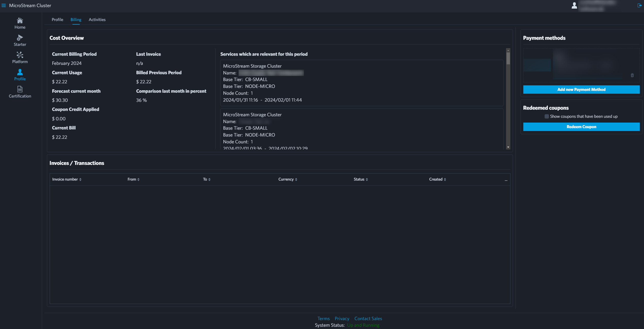
Task: Click the services list scrollbar thumb
Action: (x=508, y=58)
